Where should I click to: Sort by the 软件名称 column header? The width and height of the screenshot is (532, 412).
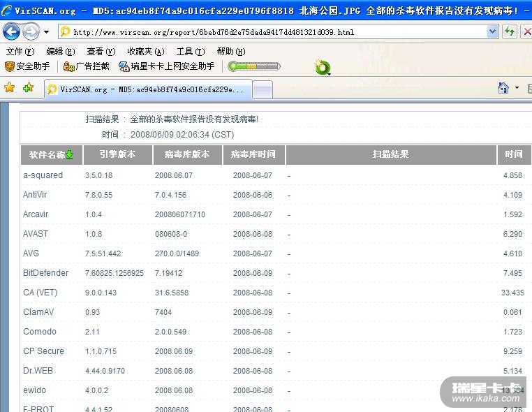pyautogui.click(x=52, y=155)
